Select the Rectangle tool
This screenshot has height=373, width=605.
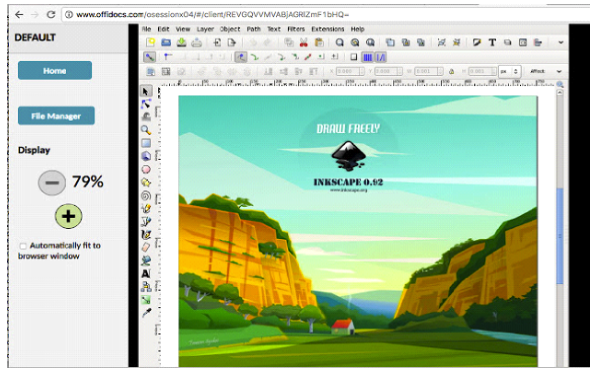point(146,143)
